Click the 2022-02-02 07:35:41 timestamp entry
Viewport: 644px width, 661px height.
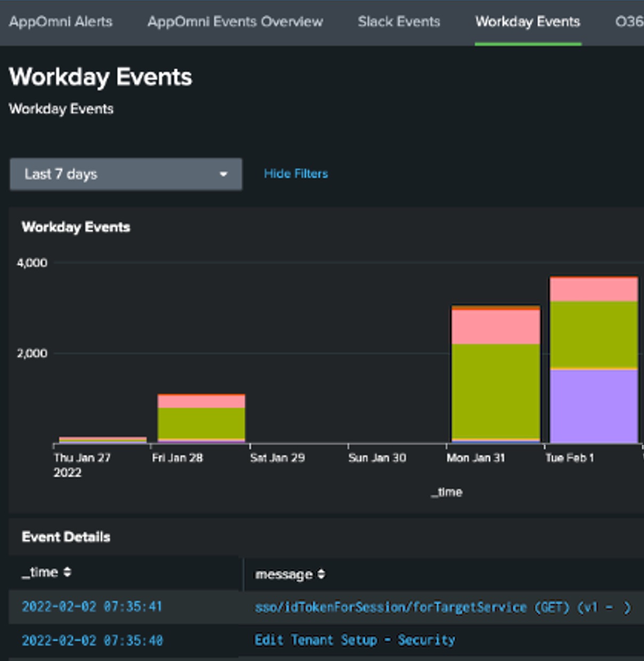92,607
